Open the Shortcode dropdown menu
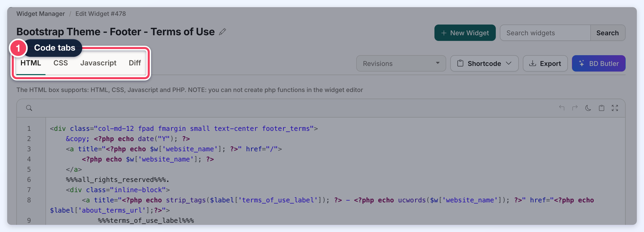This screenshot has width=644, height=232. [484, 63]
